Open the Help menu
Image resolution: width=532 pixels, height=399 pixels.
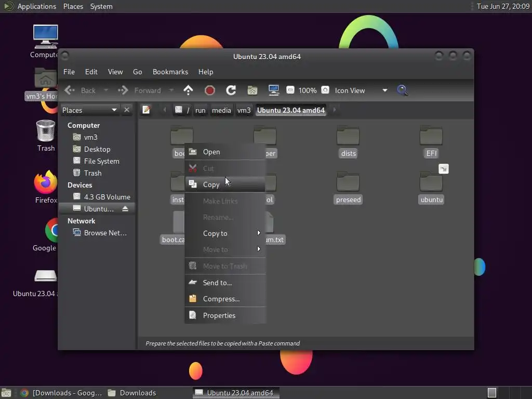206,72
